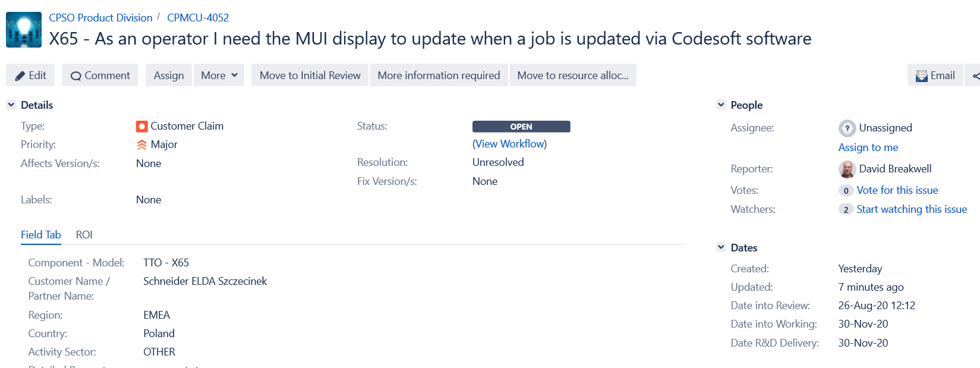Click the share icon beside Email
The image size is (980, 368).
[975, 76]
